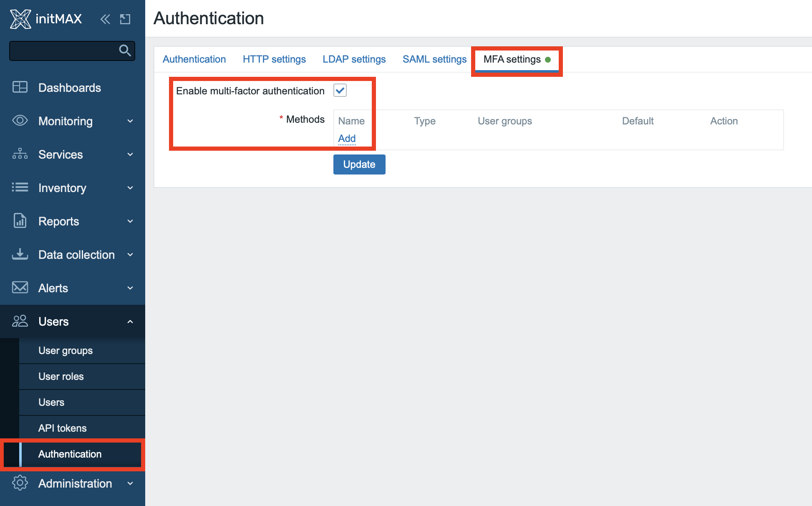The width and height of the screenshot is (812, 506).
Task: Open Dashboards via its grid icon
Action: (20, 87)
